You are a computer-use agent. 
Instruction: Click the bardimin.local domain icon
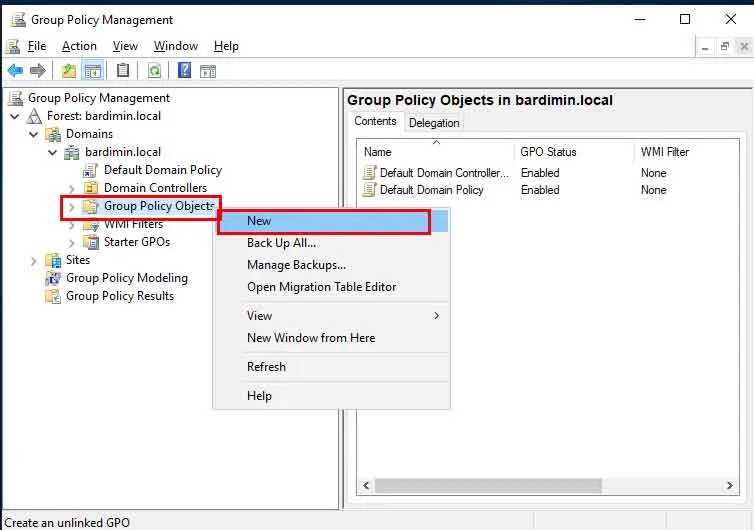pos(72,152)
